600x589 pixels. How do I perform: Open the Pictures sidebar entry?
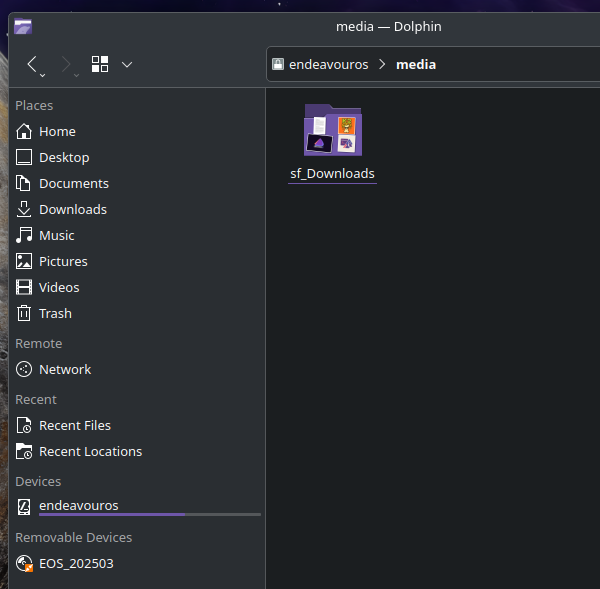(x=63, y=261)
